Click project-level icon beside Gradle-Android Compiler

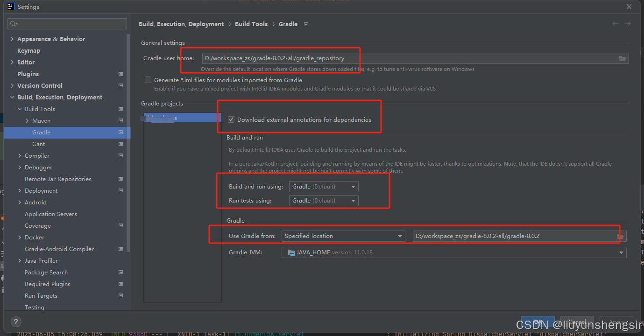coord(120,249)
